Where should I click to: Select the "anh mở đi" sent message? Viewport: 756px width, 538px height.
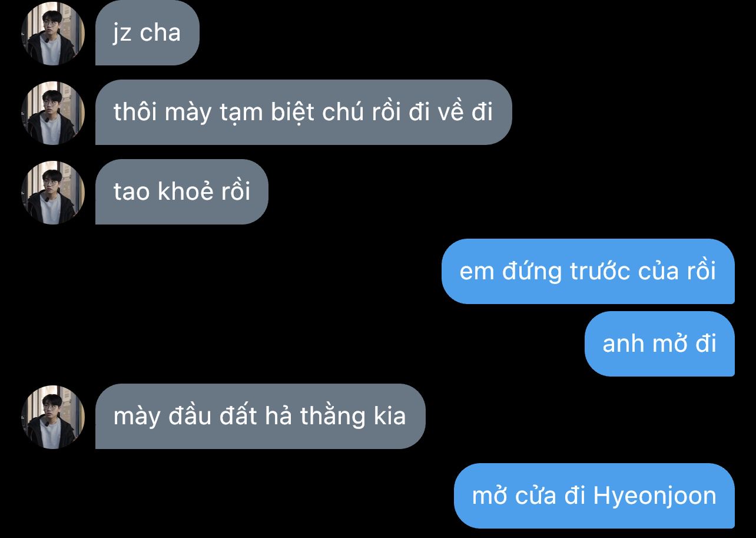659,344
